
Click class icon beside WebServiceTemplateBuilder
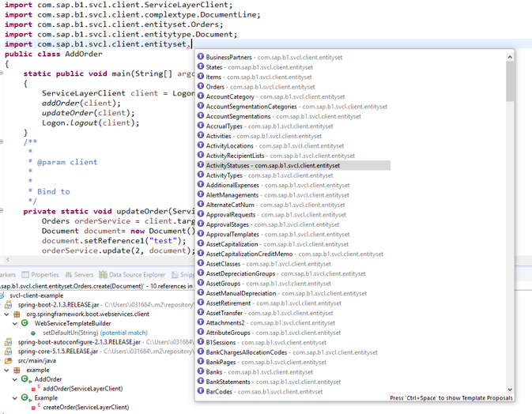click(x=25, y=323)
